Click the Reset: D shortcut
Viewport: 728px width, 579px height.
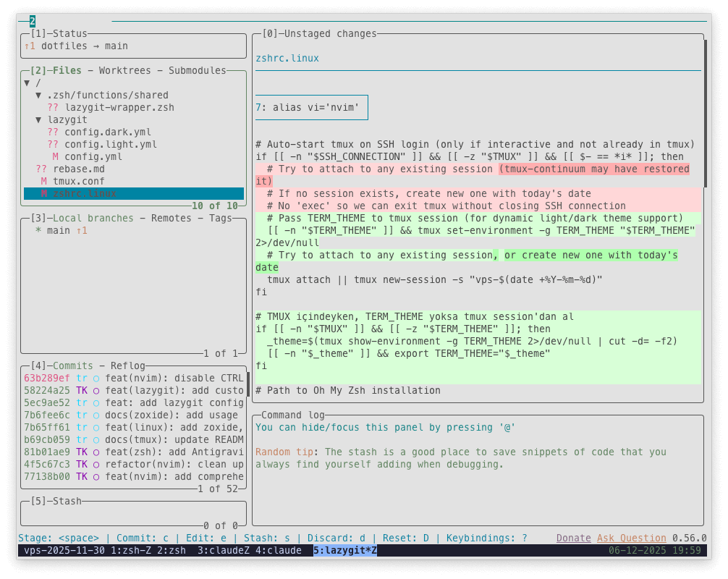pyautogui.click(x=406, y=538)
